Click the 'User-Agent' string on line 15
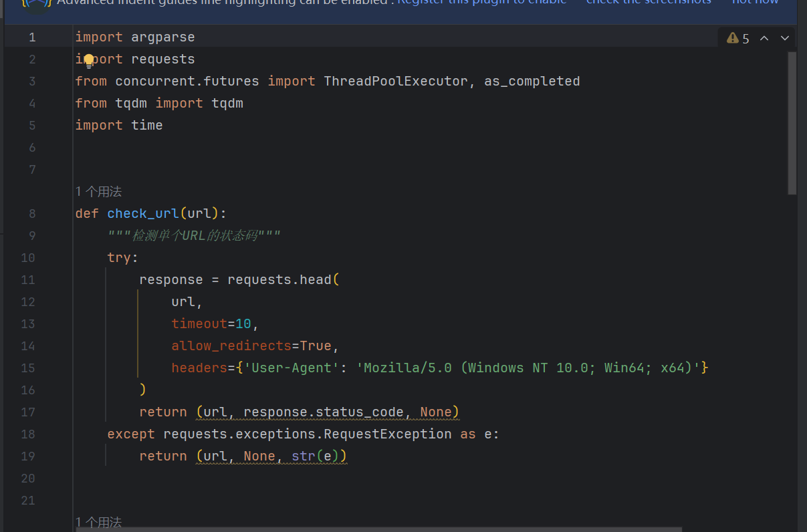Screen dimensions: 807x532 292,368
